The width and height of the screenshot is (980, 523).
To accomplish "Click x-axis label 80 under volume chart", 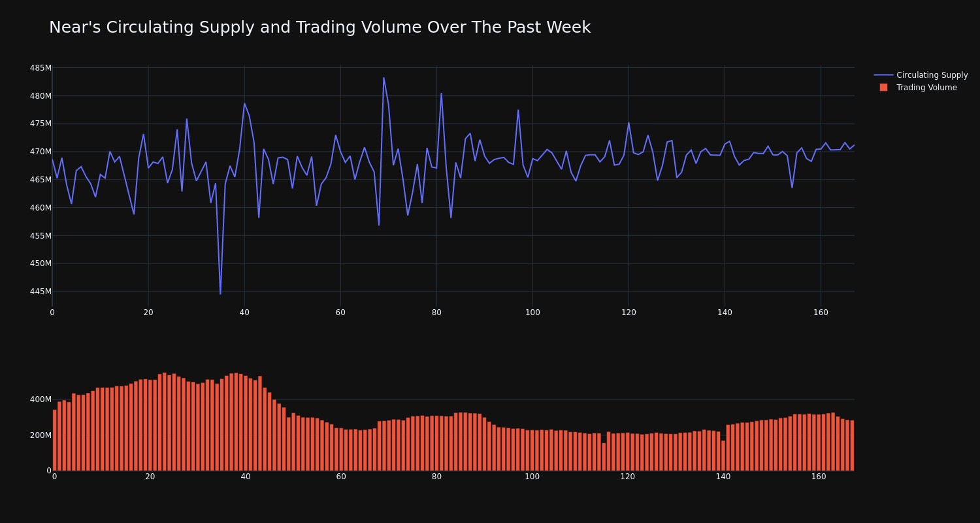I will coord(436,477).
